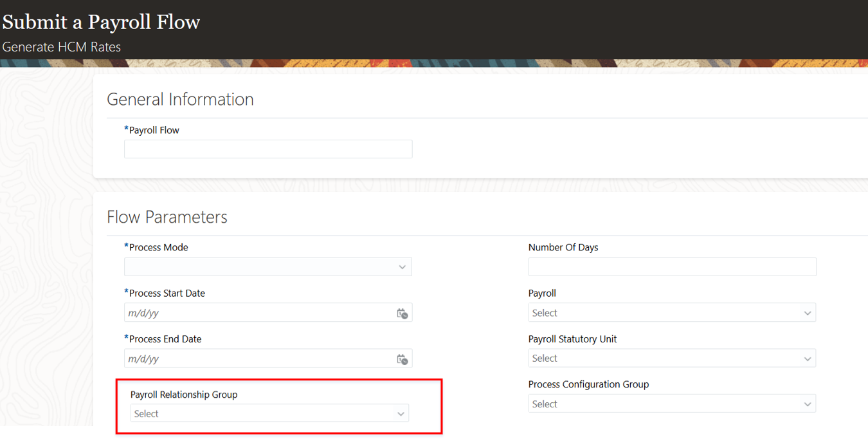
Task: Click into the Process Start Date field
Action: pos(257,313)
